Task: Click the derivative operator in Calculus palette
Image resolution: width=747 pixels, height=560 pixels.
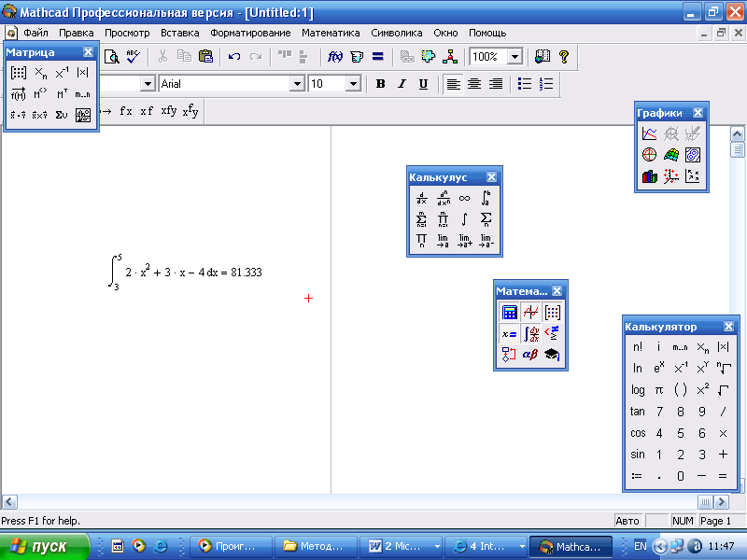Action: (x=422, y=198)
